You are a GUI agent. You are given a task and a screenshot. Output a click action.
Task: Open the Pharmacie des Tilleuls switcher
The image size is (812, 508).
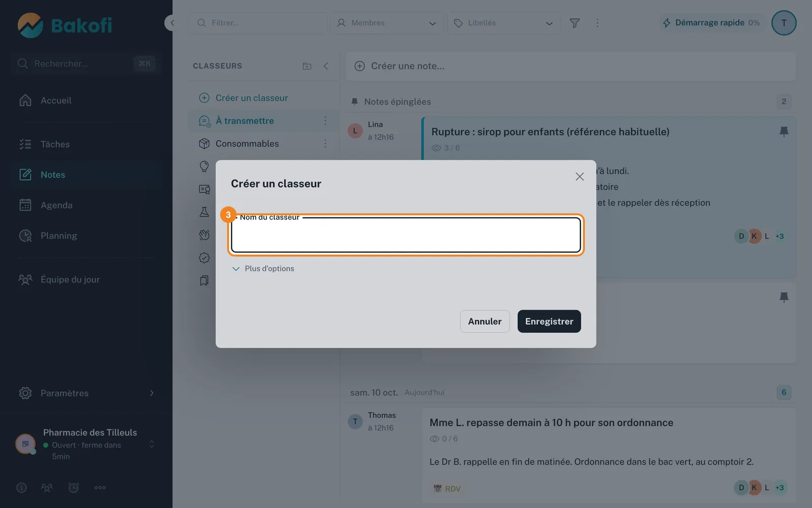86,444
